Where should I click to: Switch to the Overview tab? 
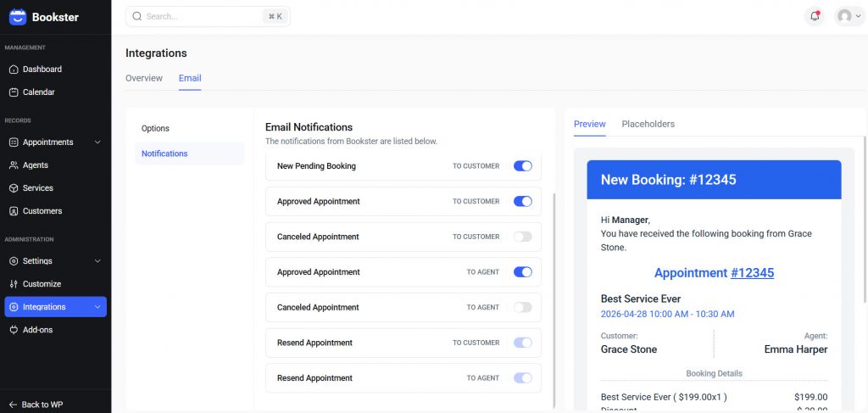[144, 78]
